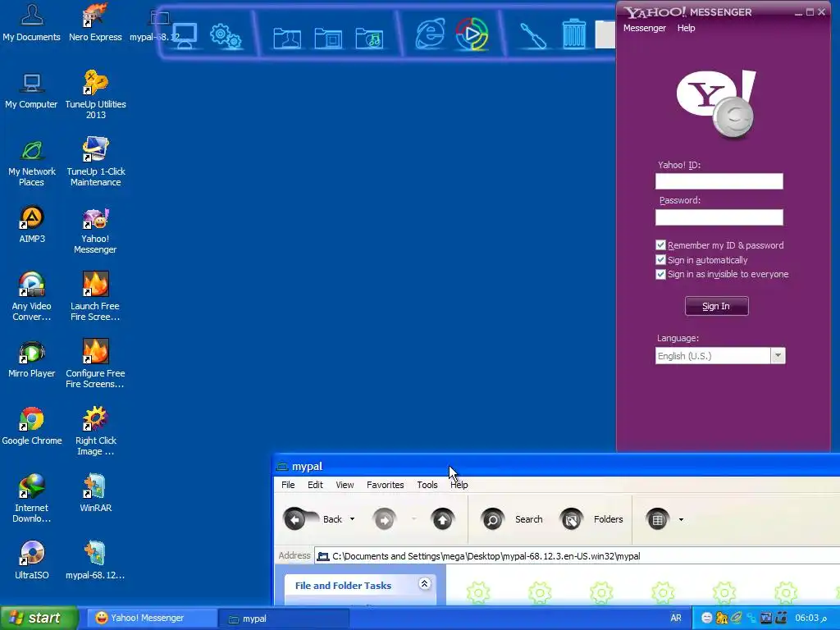The height and width of the screenshot is (630, 840).
Task: Launch TuneUp Utilities 2013 shortcut
Action: (95, 95)
